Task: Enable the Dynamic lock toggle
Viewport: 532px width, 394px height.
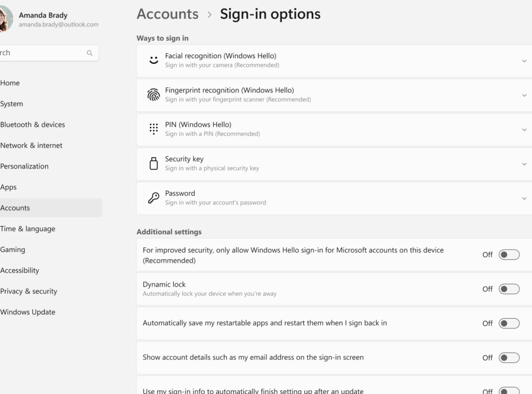Action: click(x=509, y=289)
